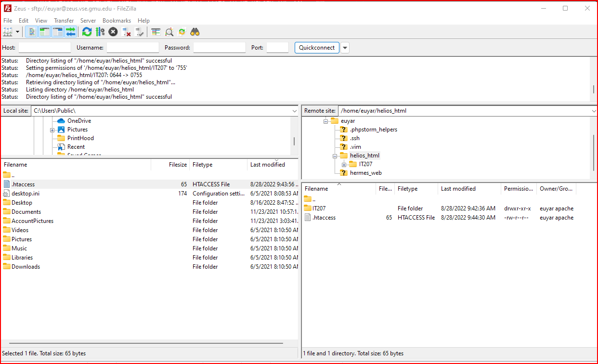This screenshot has width=598, height=364.
Task: Open the Transfer menu
Action: coord(64,20)
